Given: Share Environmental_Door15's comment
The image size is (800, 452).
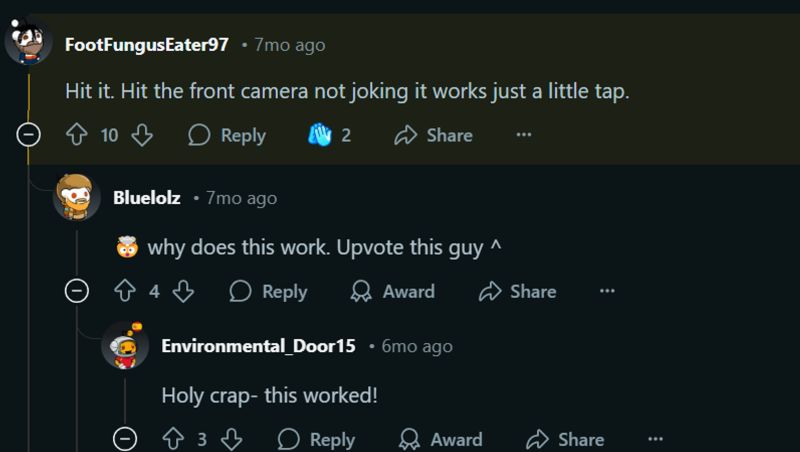Looking at the screenshot, I should 566,439.
